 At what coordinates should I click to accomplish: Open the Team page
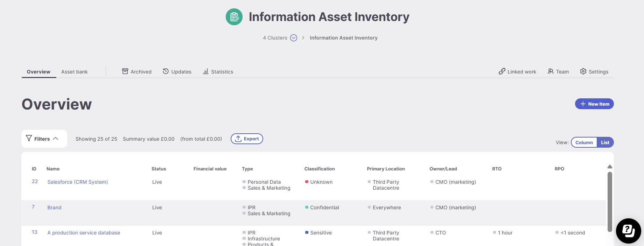[x=558, y=71]
